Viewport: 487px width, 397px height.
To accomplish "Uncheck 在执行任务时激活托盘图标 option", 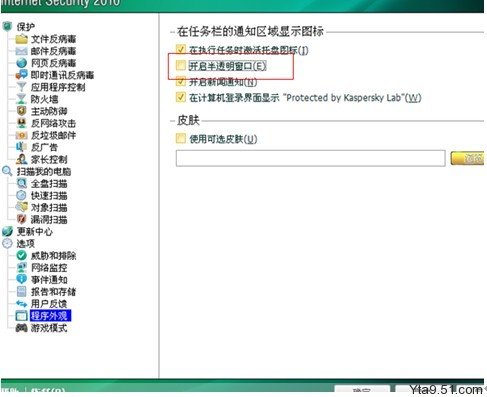I will pos(181,49).
